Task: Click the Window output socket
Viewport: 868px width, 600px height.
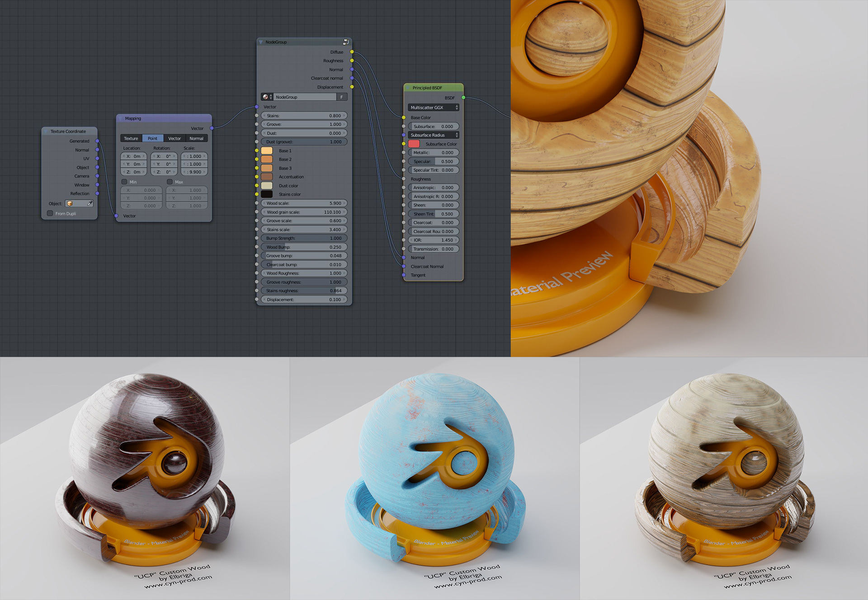Action: 97,185
